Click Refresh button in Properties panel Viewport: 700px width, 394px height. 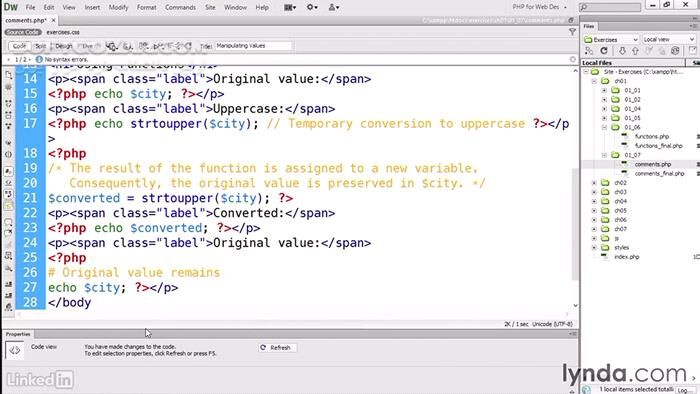277,348
